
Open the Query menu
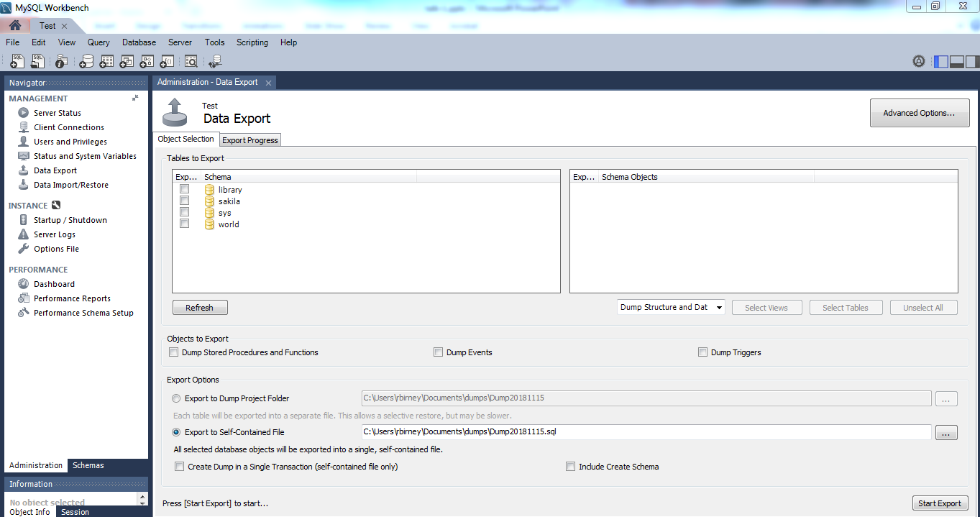[x=99, y=42]
